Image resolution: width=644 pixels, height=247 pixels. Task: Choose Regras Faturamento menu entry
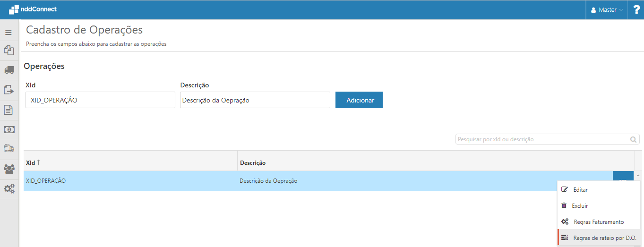(599, 221)
